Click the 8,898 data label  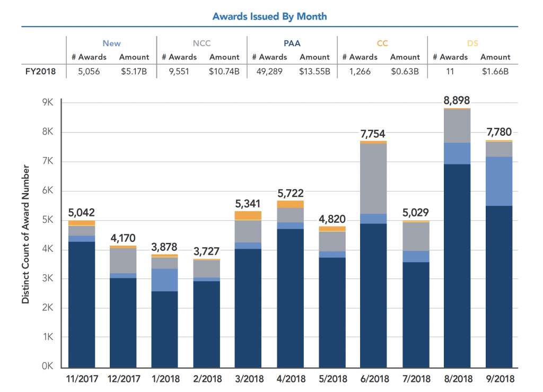tap(457, 100)
